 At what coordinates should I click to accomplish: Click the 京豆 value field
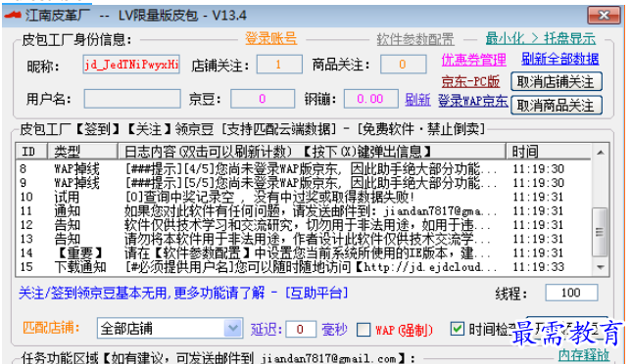point(263,99)
